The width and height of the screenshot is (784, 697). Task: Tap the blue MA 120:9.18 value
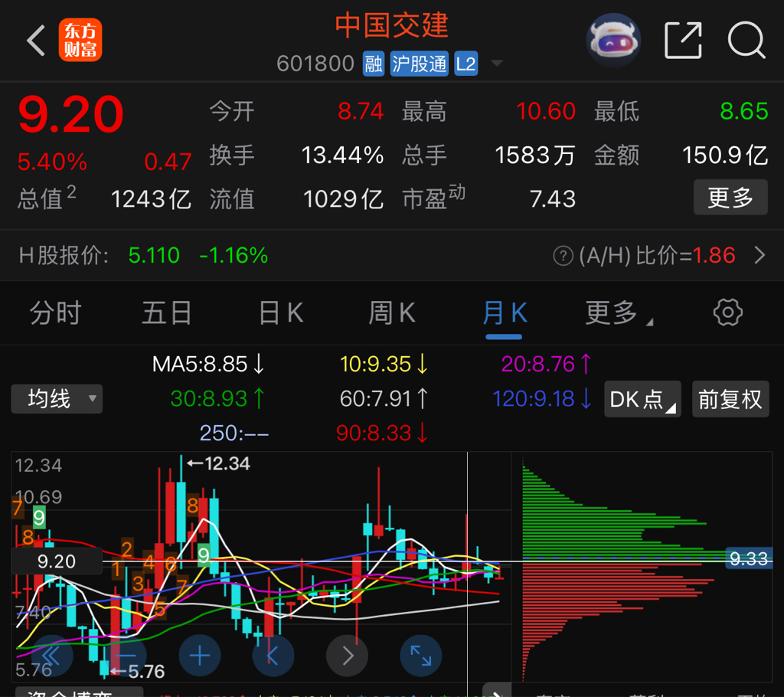[542, 399]
